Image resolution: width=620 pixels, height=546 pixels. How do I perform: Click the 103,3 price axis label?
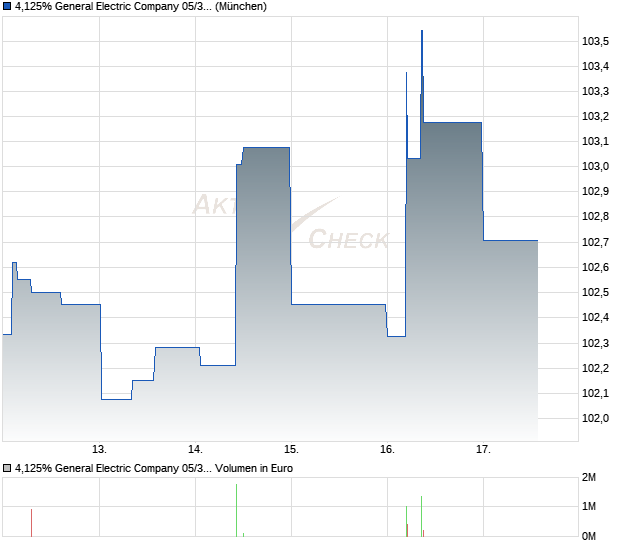595,91
